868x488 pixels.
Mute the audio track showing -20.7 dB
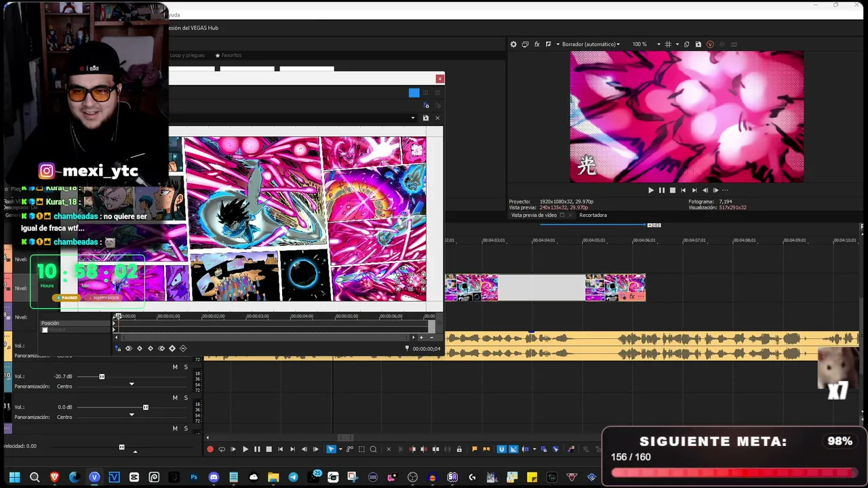pyautogui.click(x=175, y=367)
